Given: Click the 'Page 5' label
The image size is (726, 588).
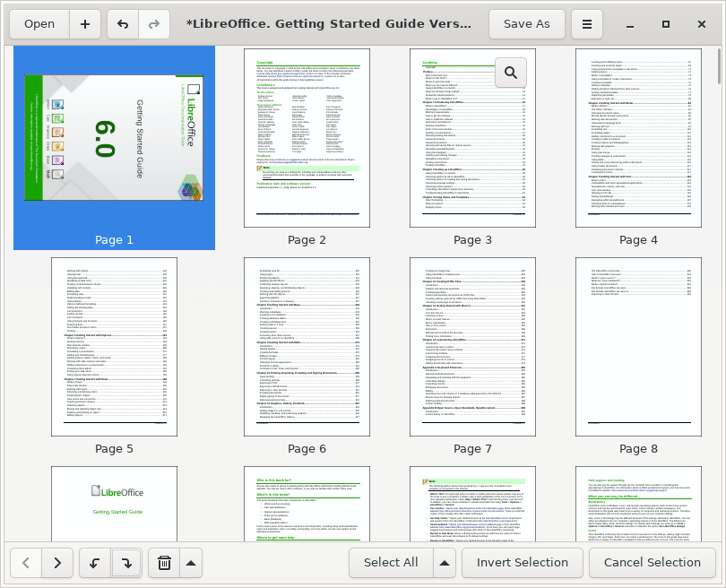Looking at the screenshot, I should [114, 449].
